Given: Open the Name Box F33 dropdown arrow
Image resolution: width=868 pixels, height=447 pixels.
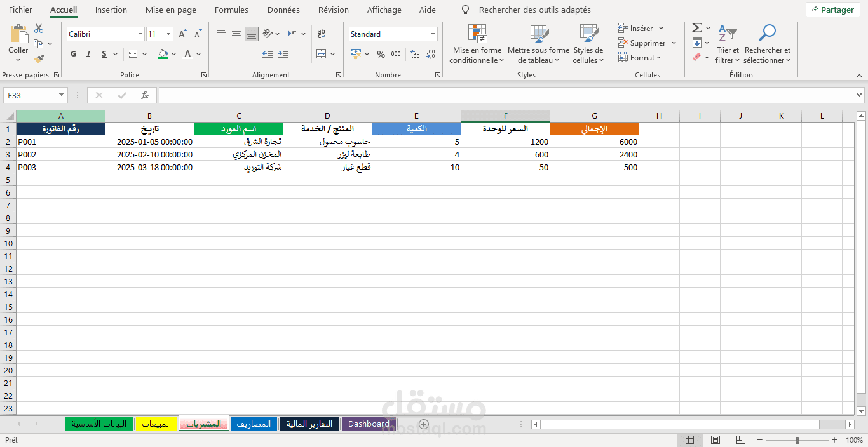Looking at the screenshot, I should (62, 95).
